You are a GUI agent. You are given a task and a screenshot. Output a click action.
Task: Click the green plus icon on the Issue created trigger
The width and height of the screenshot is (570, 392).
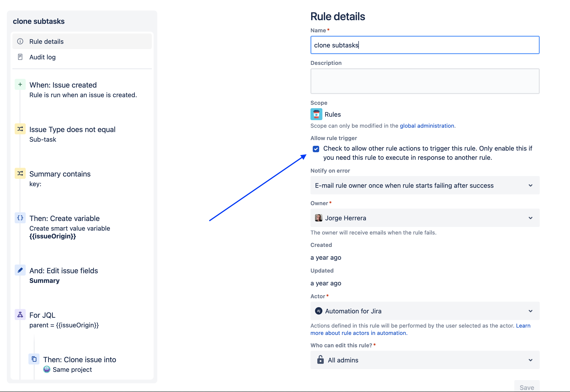[x=20, y=84]
